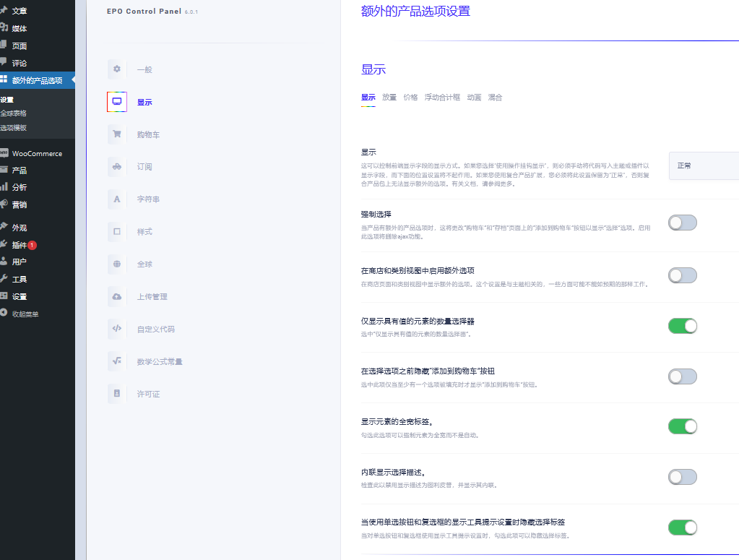Open the 上传管理 cloud upload icon

pyautogui.click(x=117, y=296)
